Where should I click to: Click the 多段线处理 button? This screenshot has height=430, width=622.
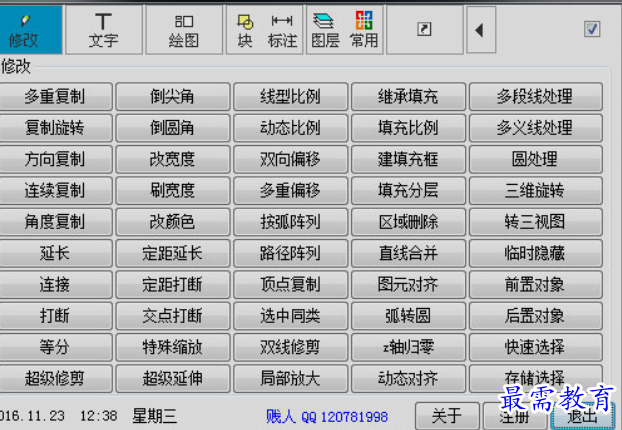536,96
